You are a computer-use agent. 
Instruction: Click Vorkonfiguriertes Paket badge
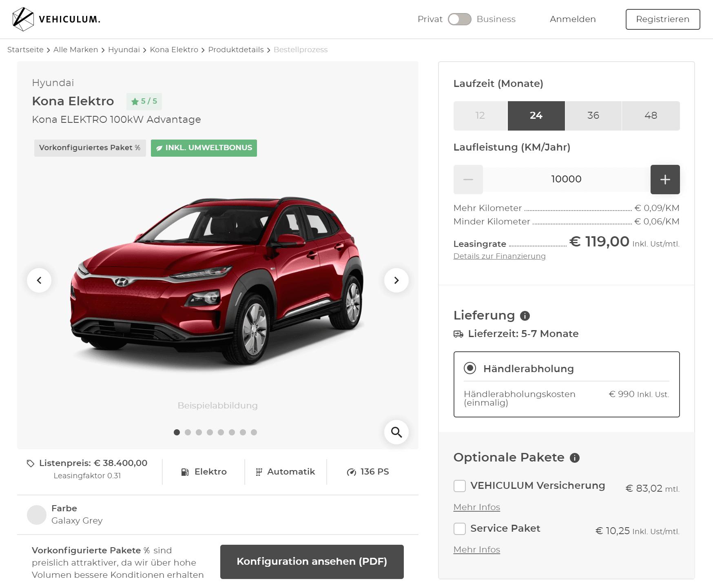click(x=90, y=148)
